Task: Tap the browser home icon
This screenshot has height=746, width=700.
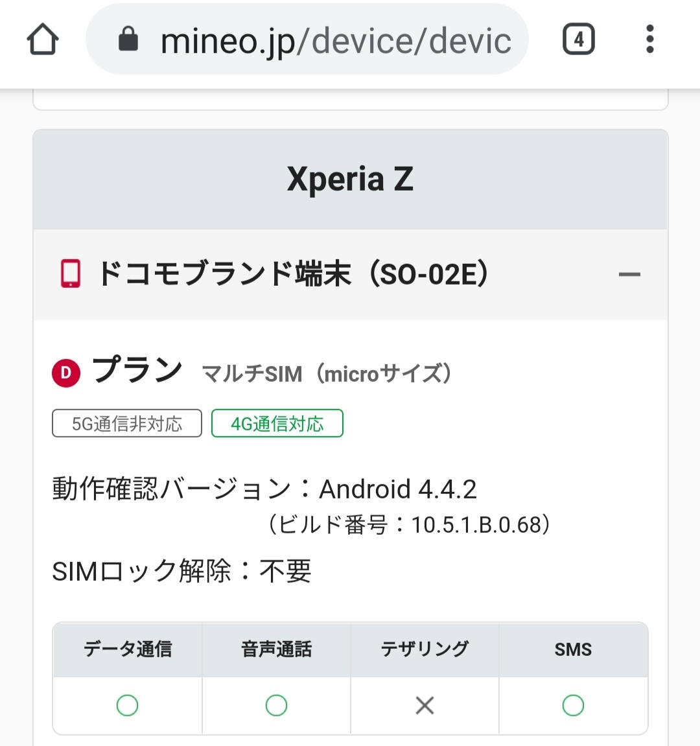Action: click(x=43, y=40)
